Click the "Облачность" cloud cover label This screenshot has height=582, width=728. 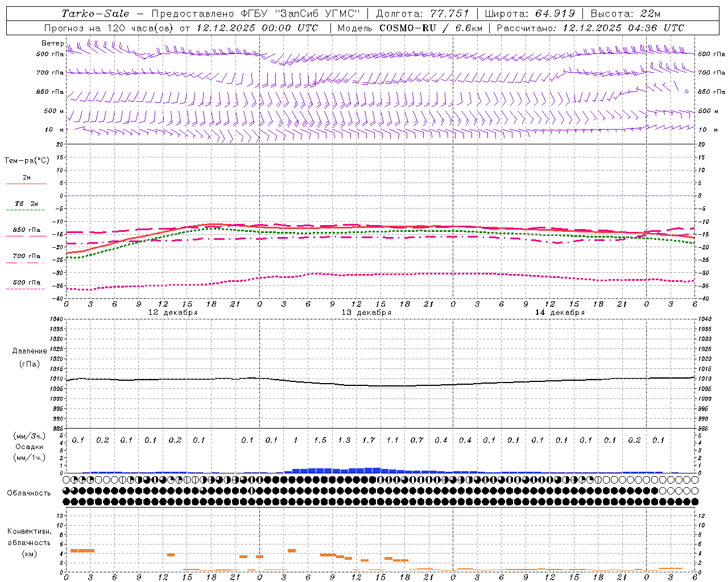coord(29,493)
